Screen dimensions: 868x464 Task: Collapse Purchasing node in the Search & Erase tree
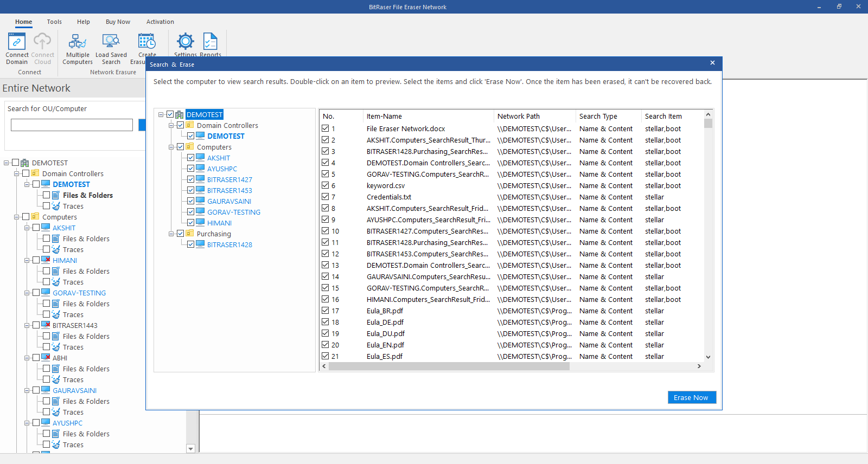(x=171, y=234)
